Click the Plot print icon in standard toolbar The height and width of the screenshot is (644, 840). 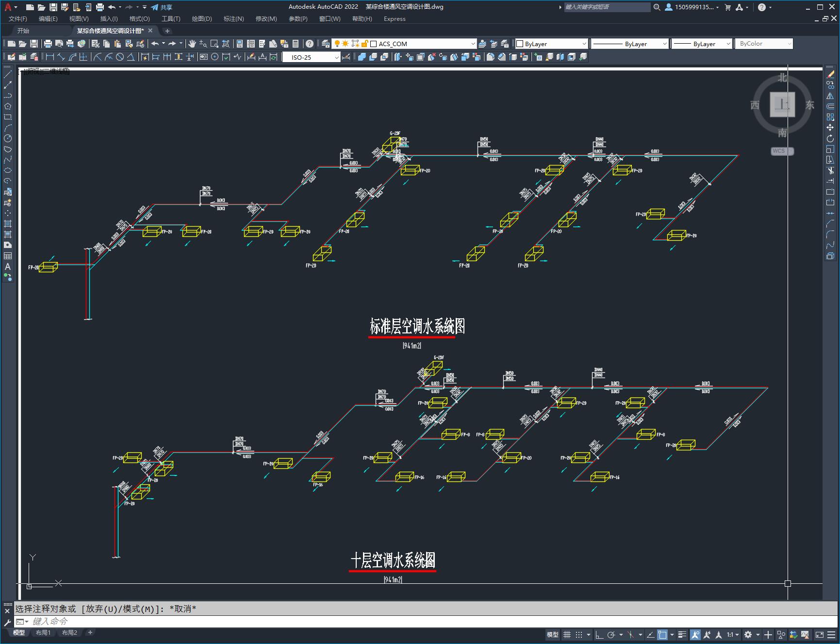(48, 44)
